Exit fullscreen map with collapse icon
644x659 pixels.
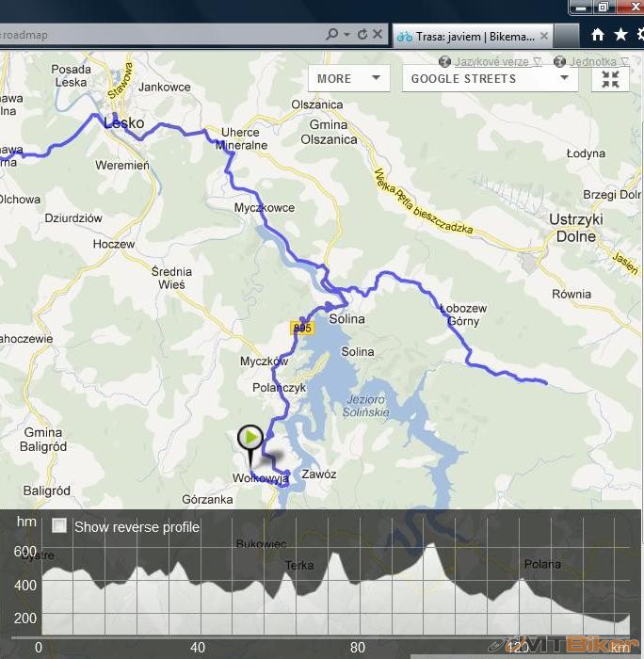tap(610, 79)
